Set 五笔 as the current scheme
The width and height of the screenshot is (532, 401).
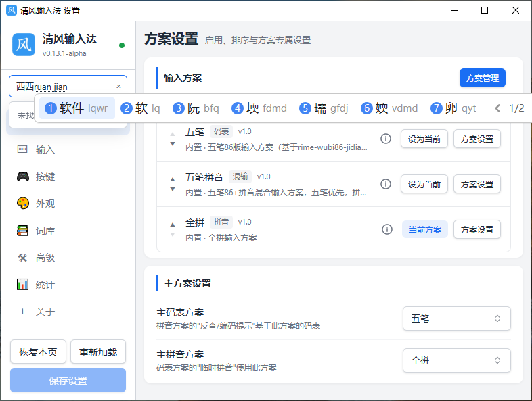(x=424, y=139)
